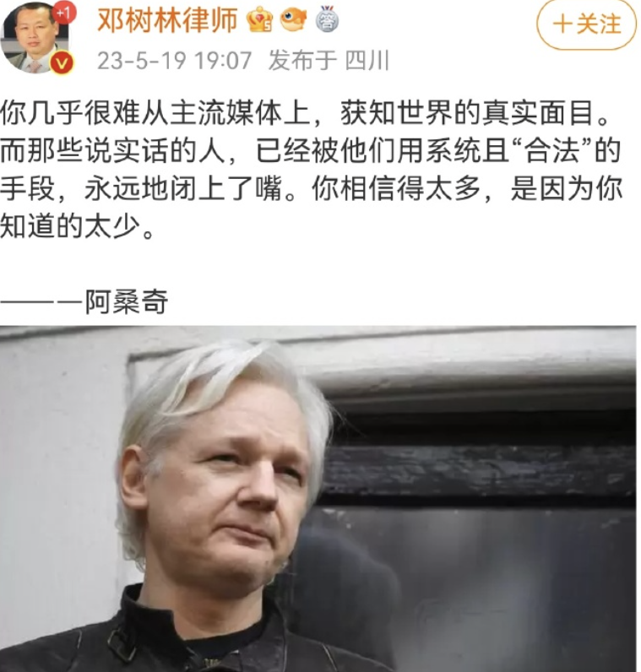The height and width of the screenshot is (672, 641).
Task: Tap the 发布于 四川 location label
Action: 329,61
